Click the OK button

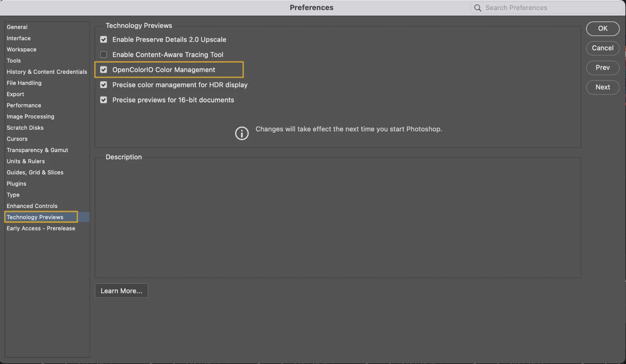(x=603, y=29)
